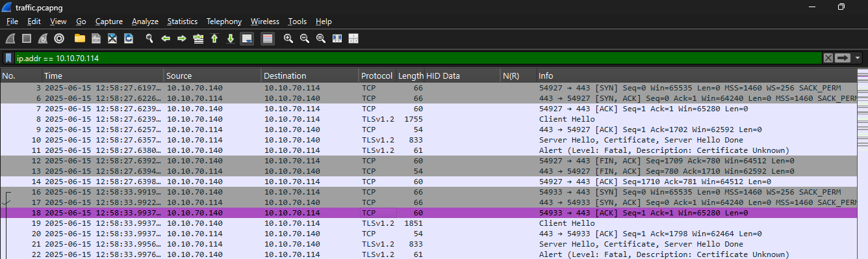This screenshot has height=259, width=868.
Task: Click in the ip.addr display filter field
Action: point(418,58)
